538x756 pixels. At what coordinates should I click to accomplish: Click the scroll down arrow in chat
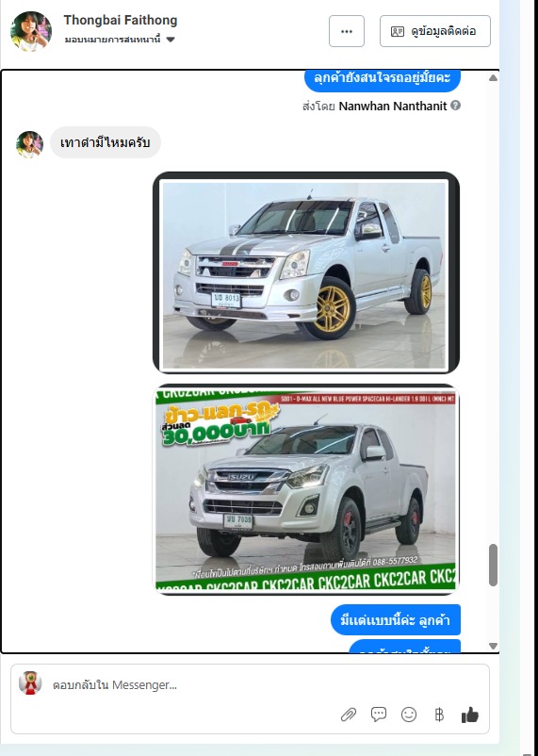[493, 646]
